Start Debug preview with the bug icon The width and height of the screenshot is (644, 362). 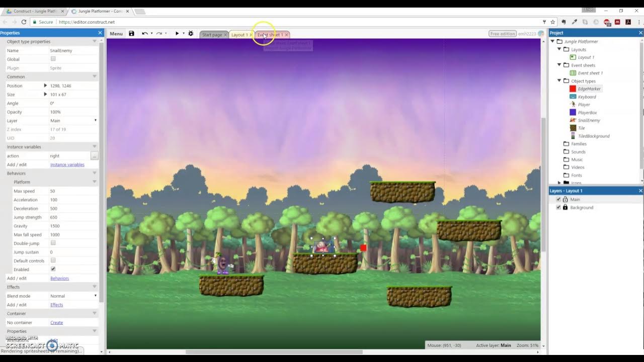coord(191,34)
